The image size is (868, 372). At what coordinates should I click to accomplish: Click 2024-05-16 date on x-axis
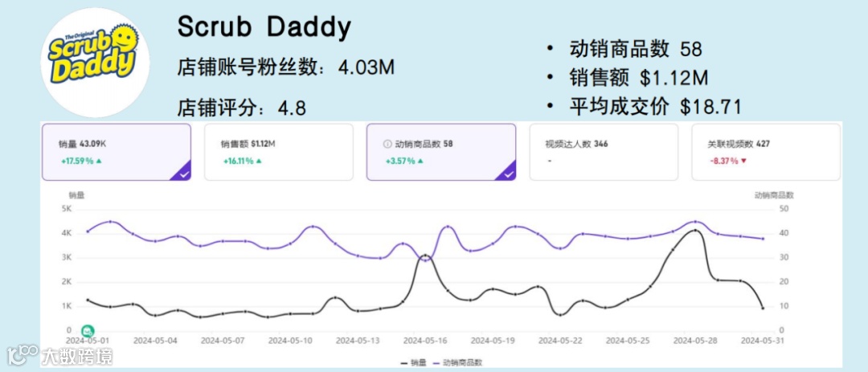pos(424,341)
